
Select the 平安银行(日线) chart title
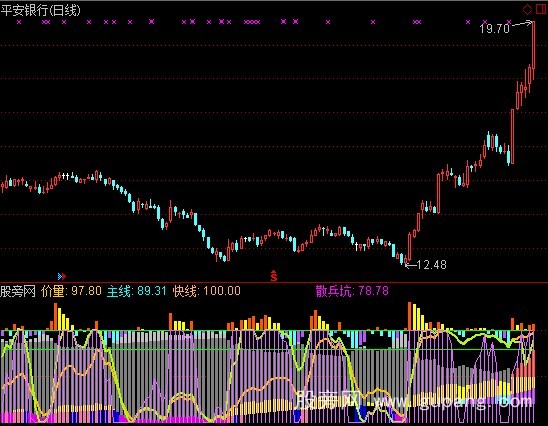tap(41, 10)
